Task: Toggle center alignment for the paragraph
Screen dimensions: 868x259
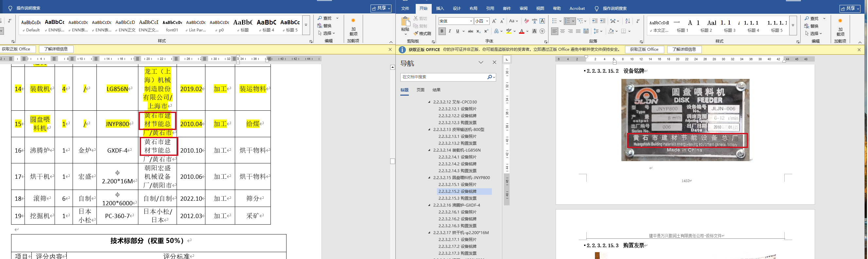Action: point(563,31)
